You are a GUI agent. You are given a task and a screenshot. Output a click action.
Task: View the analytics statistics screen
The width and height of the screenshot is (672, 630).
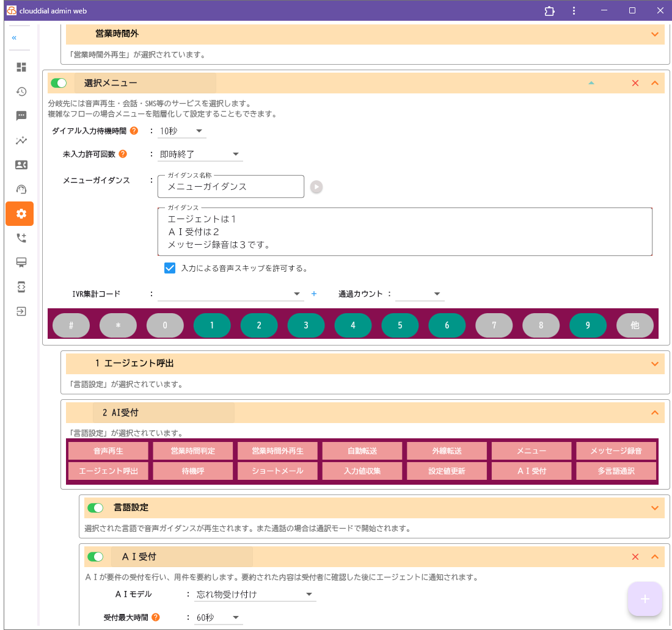[20, 140]
